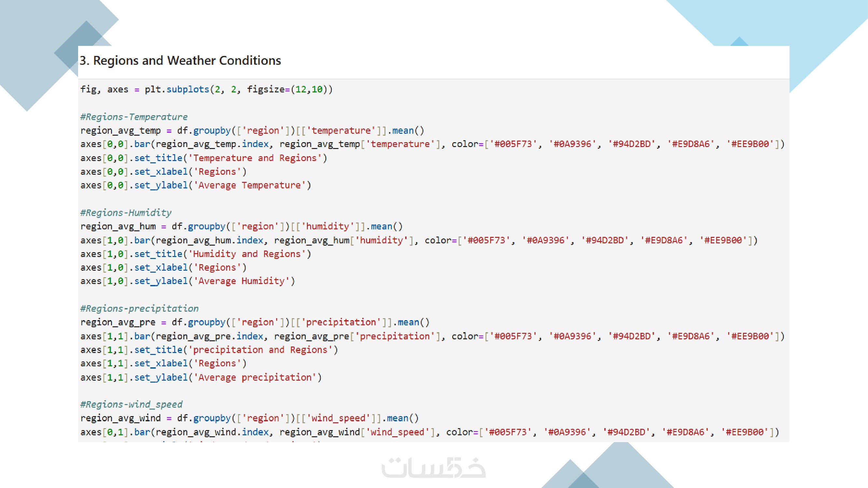The height and width of the screenshot is (488, 868).
Task: Click the #Regions-wind_speed comment
Action: 131,404
